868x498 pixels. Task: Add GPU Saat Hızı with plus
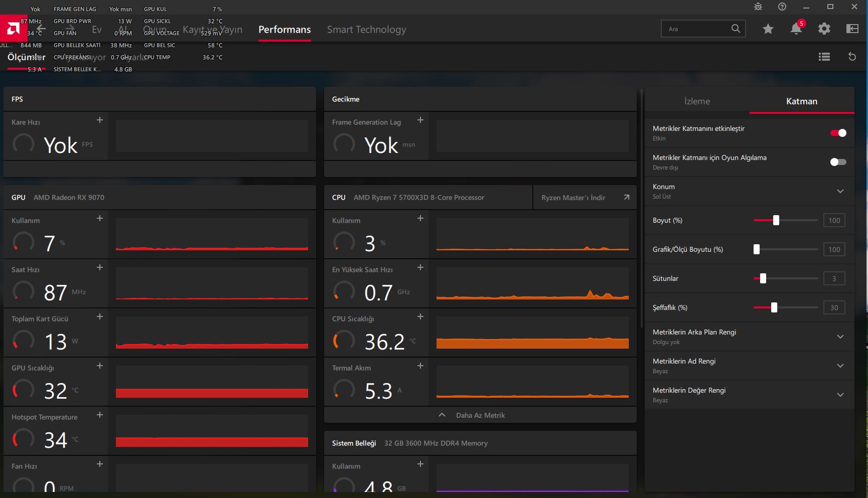pyautogui.click(x=99, y=267)
